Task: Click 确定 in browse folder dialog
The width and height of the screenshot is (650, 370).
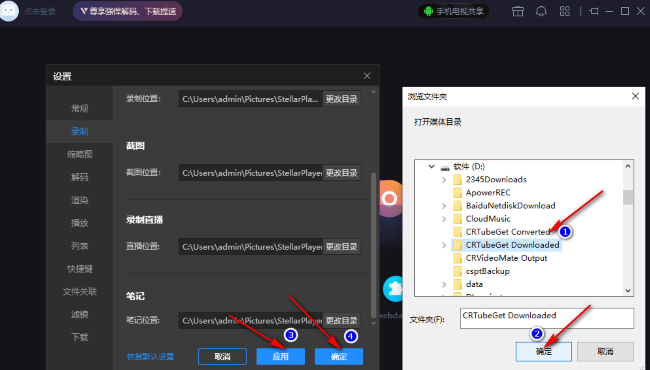Action: [543, 351]
